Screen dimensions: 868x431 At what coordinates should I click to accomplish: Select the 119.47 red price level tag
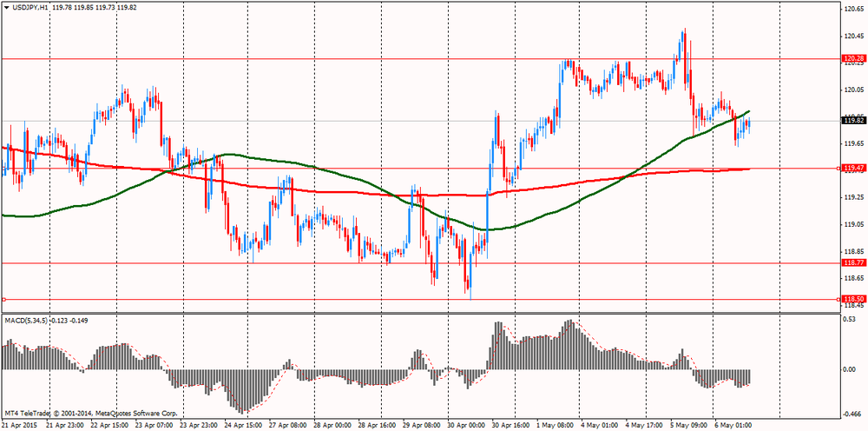point(852,169)
